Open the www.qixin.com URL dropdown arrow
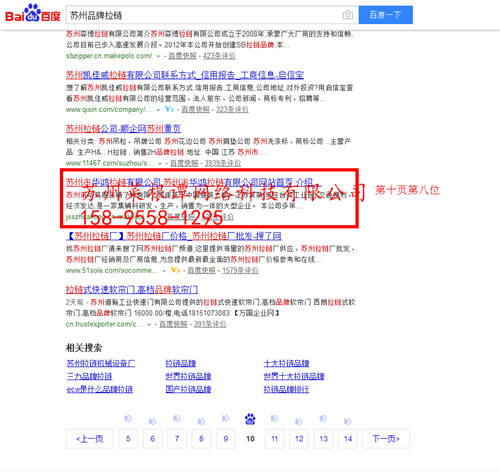500x472 pixels. 158,110
